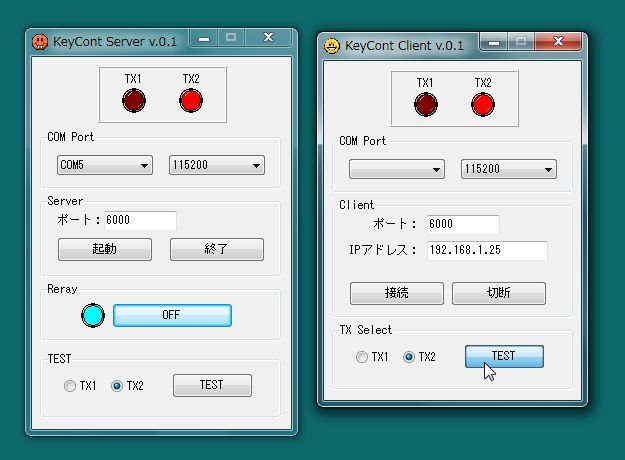This screenshot has width=625, height=460.
Task: Click the Client TX2 red LED indicator
Action: (483, 104)
